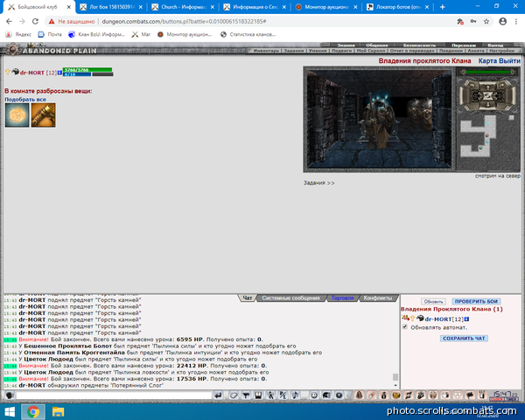The width and height of the screenshot is (525, 420).
Task: Click the dark face icon left of the chat input
Action: [10, 395]
